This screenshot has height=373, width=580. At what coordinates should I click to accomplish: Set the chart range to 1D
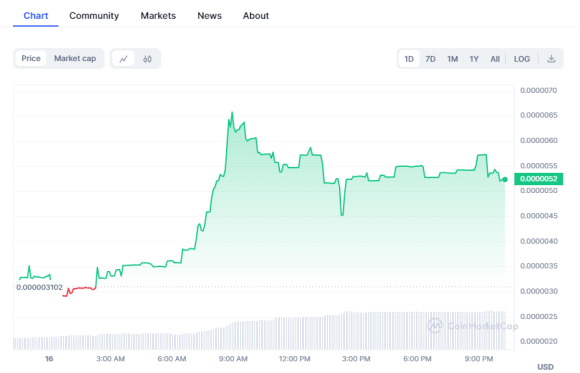pyautogui.click(x=409, y=59)
